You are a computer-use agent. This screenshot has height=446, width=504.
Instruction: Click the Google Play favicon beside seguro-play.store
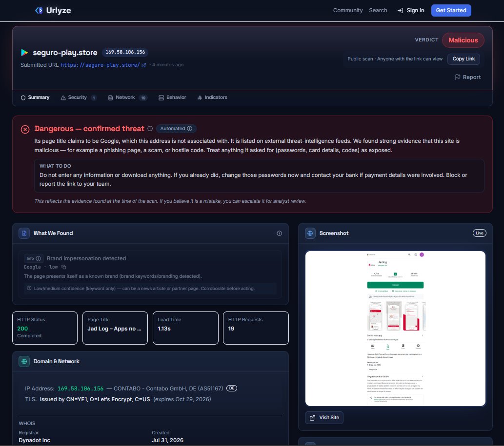pos(24,52)
